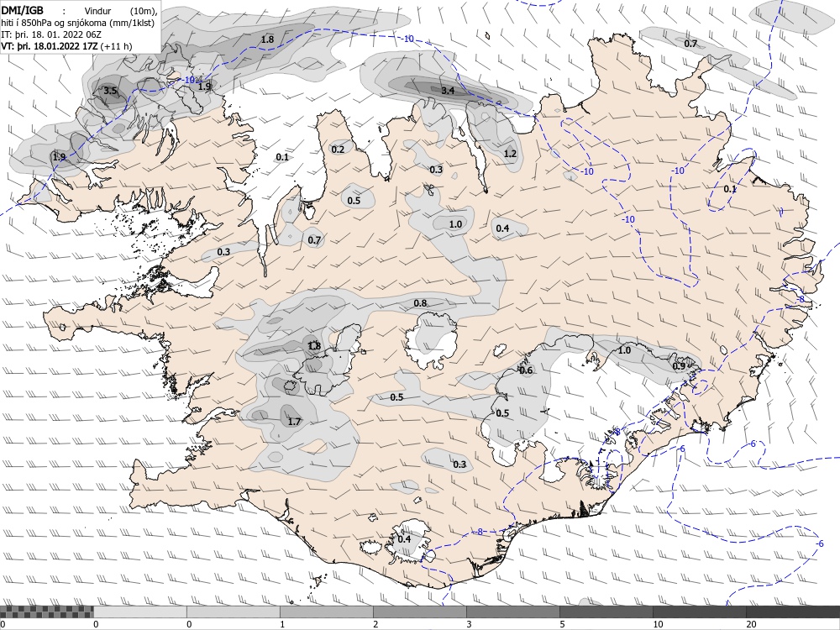The image size is (840, 630).
Task: Select the '10' tick label on the scale
Action: coord(658,624)
